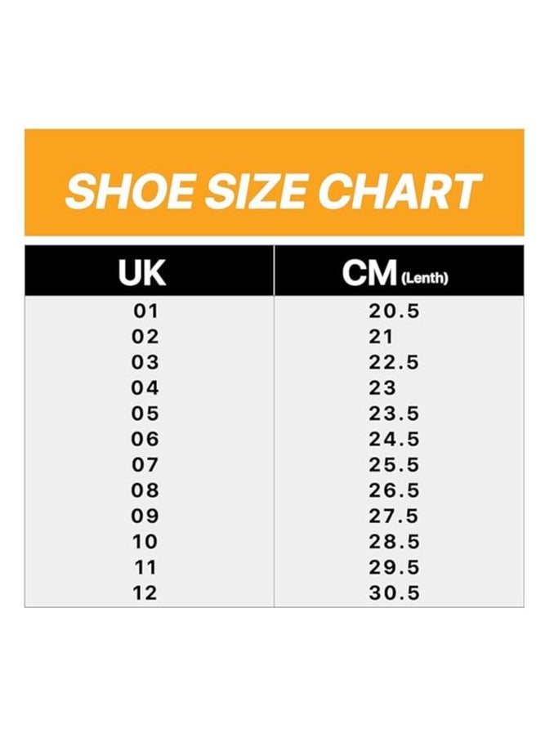Select the 30.5 cm value for UK 12
554x756 pixels.
click(x=394, y=593)
